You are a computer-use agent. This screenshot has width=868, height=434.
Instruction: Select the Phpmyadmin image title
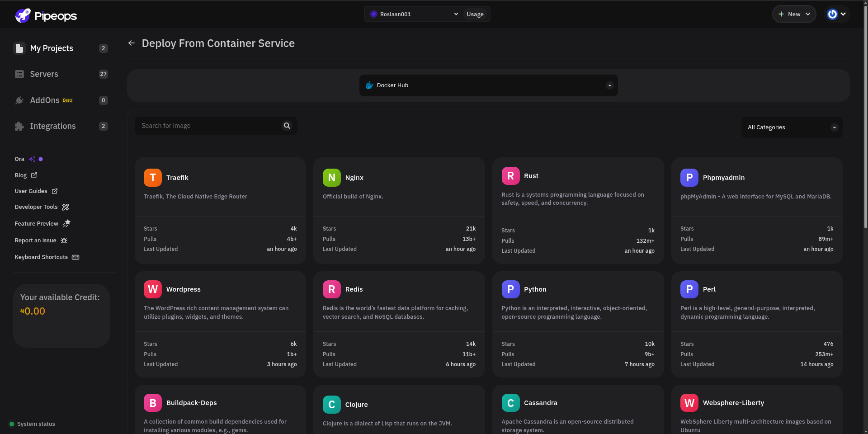(724, 178)
